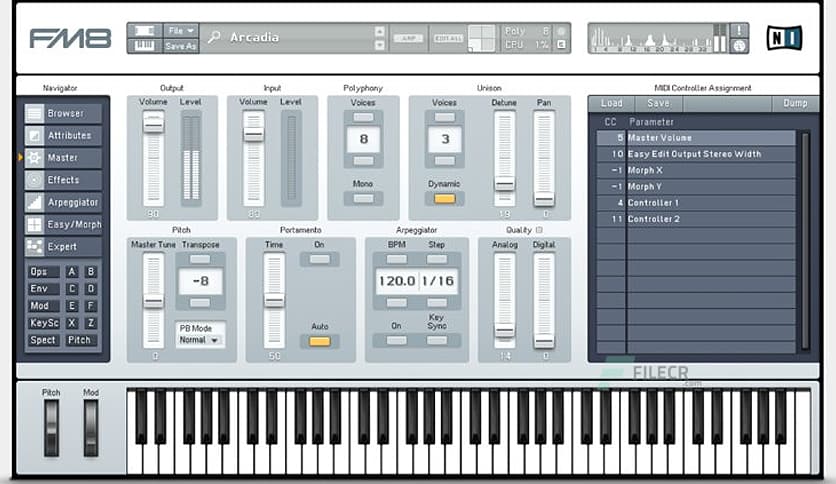This screenshot has width=836, height=484.
Task: Open the Effects page in Navigator
Action: [x=63, y=180]
